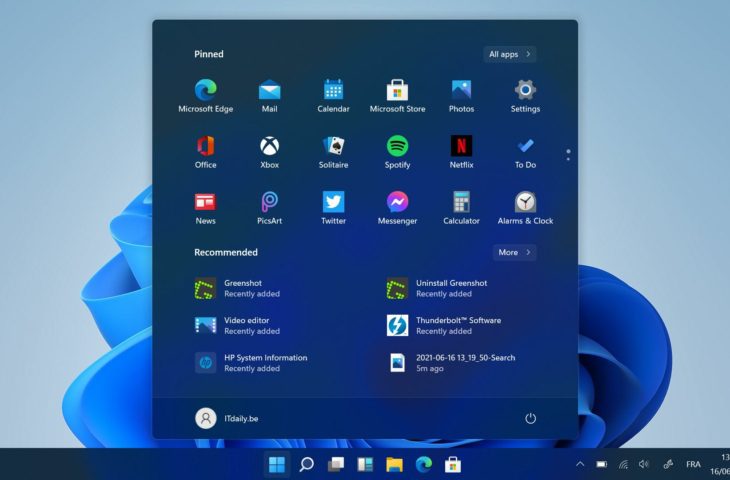
Task: Open Search from the taskbar
Action: 306,464
